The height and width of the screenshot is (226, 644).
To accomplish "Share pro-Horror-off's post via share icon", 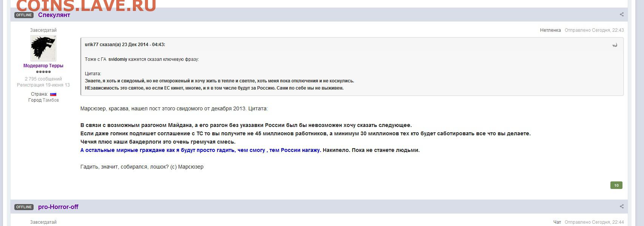I will 621,207.
